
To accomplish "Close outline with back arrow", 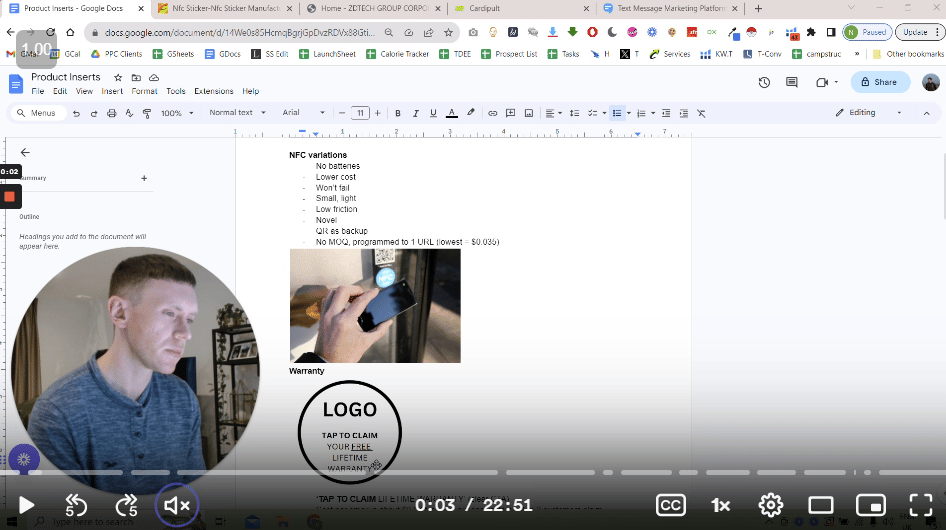I will point(25,152).
